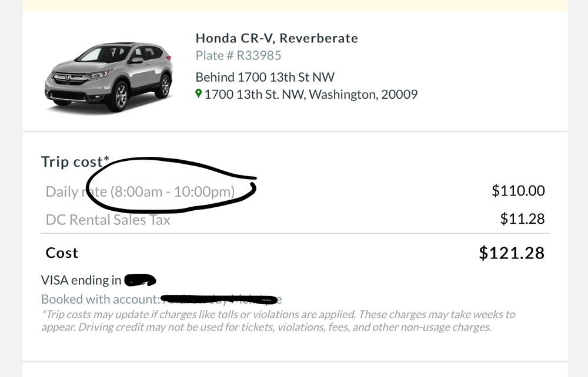The image size is (588, 377).
Task: Click the trip costs disclaimer footnote
Action: click(278, 321)
